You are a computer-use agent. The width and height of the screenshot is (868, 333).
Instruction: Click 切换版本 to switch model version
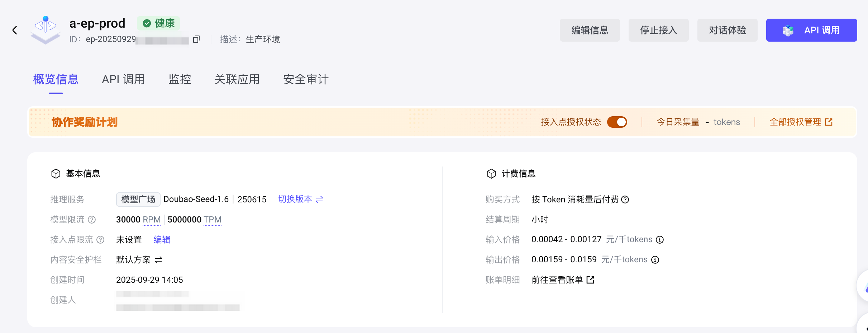point(300,199)
